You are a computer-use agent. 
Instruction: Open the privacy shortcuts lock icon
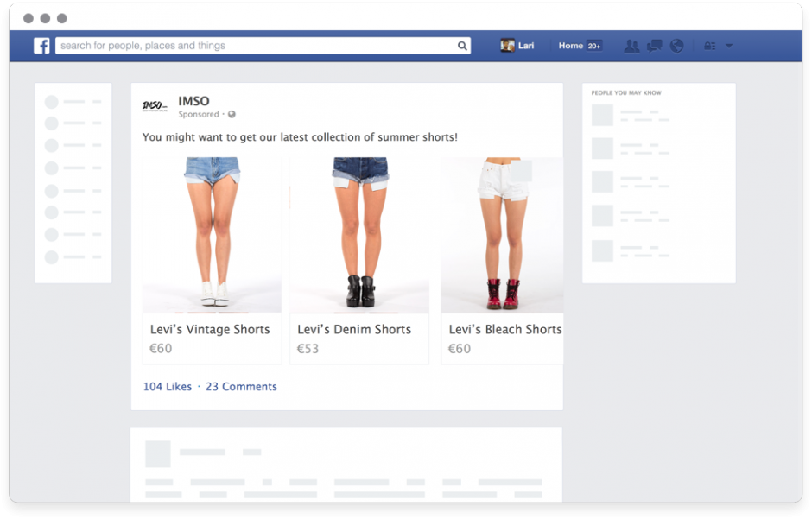709,45
